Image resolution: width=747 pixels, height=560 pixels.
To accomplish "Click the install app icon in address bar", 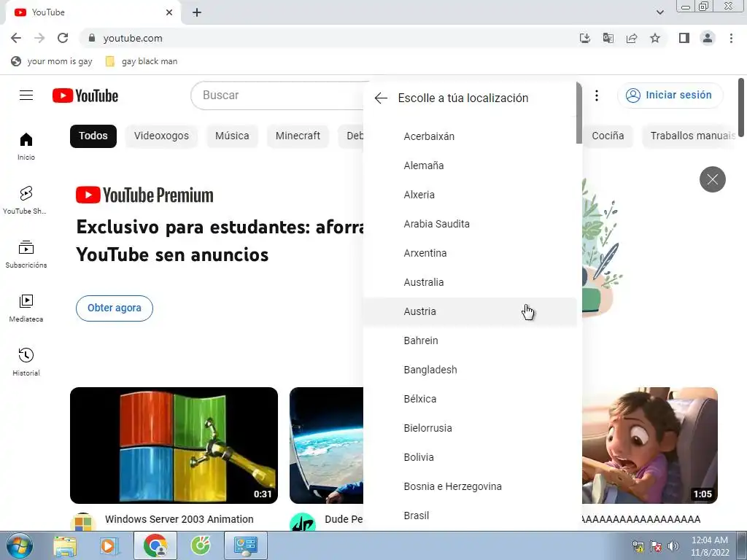I will [x=584, y=38].
